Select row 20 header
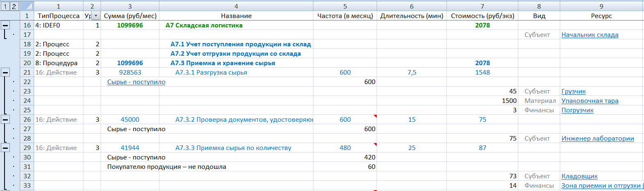 pyautogui.click(x=27, y=63)
